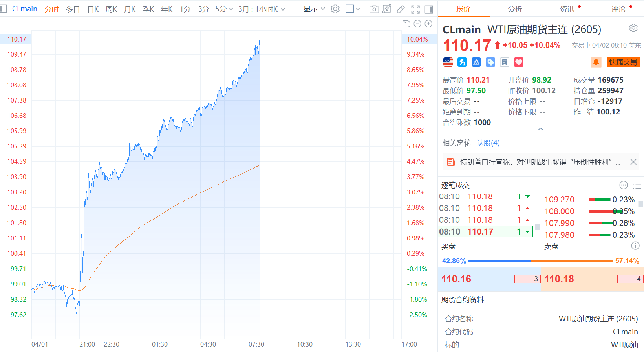This screenshot has width=644, height=352.
Task: Take a chart screenshot with the camera icon
Action: (374, 9)
